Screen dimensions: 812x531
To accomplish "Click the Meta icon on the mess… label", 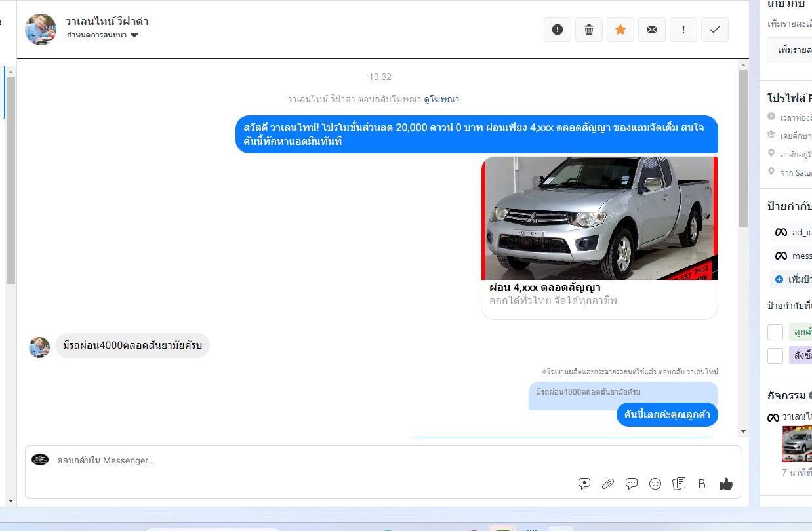I will point(781,256).
